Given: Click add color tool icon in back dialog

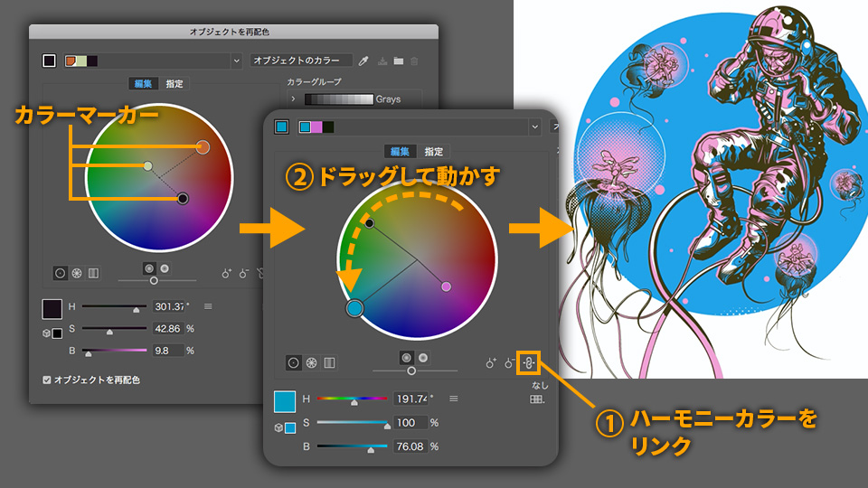Looking at the screenshot, I should coord(226,273).
